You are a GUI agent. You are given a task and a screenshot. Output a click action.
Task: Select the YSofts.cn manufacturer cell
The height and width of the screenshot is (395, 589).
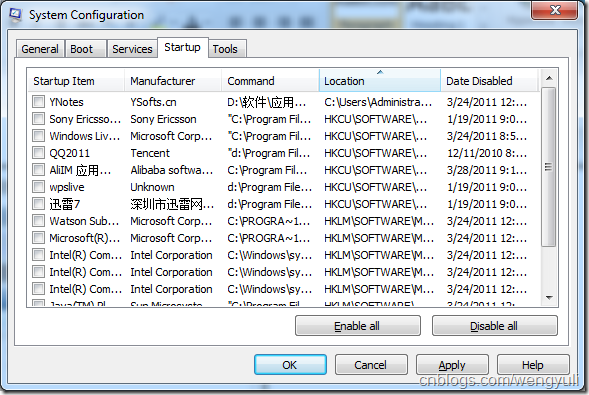pos(153,102)
